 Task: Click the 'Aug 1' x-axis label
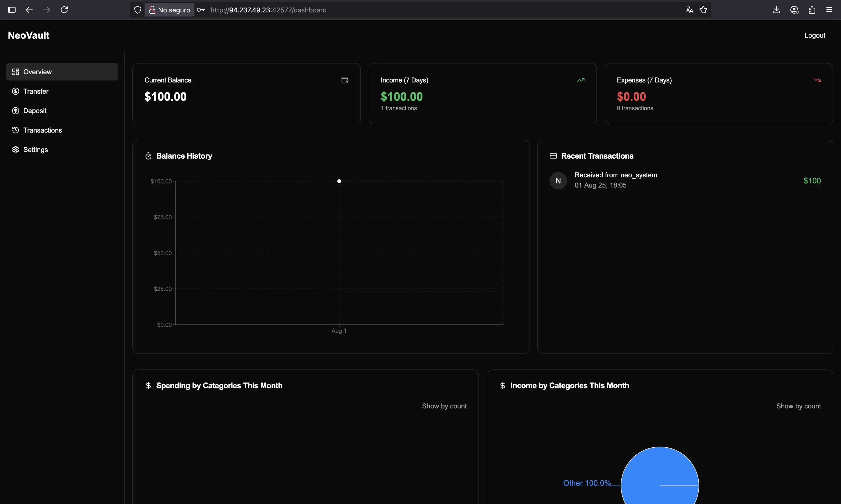point(339,331)
